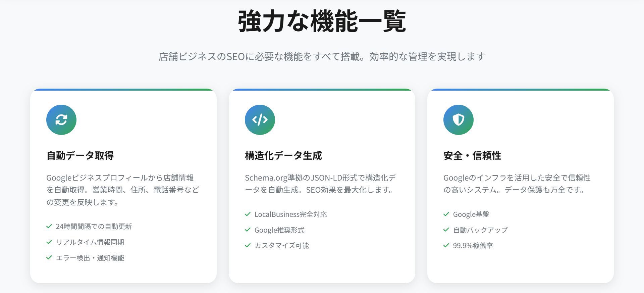The width and height of the screenshot is (644, 293).
Task: Click the 自動データ取得 card heading
Action: tap(80, 155)
